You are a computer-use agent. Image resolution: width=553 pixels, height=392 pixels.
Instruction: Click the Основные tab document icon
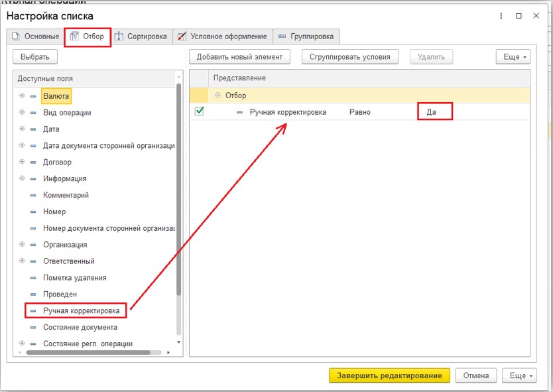tap(17, 36)
